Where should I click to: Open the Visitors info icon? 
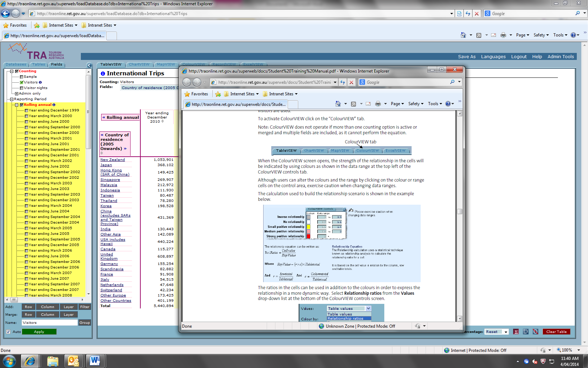click(40, 82)
